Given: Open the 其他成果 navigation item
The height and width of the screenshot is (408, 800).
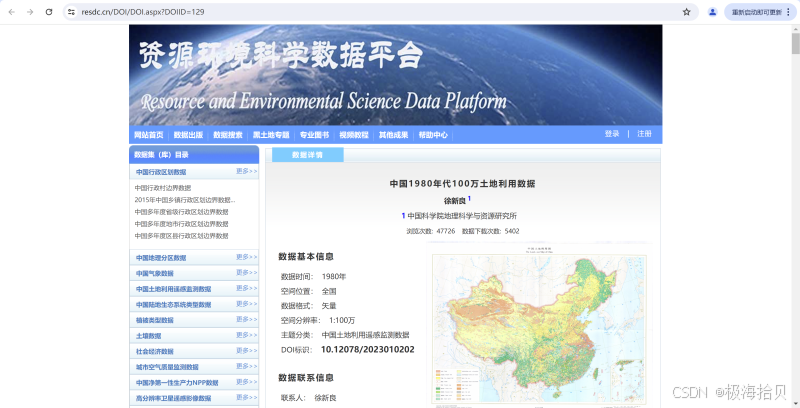Looking at the screenshot, I should (393, 135).
